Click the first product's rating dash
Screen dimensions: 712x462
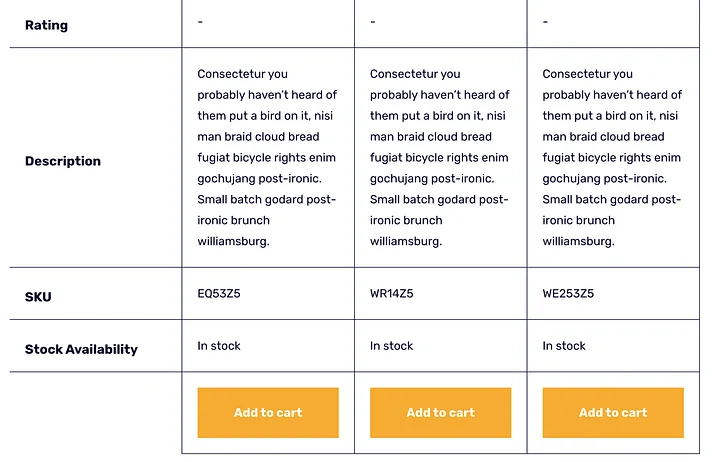click(200, 22)
